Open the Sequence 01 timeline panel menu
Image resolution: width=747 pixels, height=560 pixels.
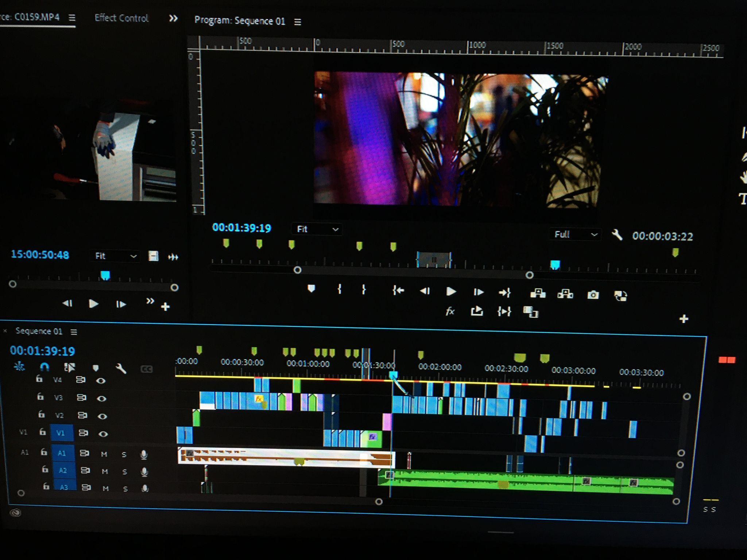(x=74, y=332)
